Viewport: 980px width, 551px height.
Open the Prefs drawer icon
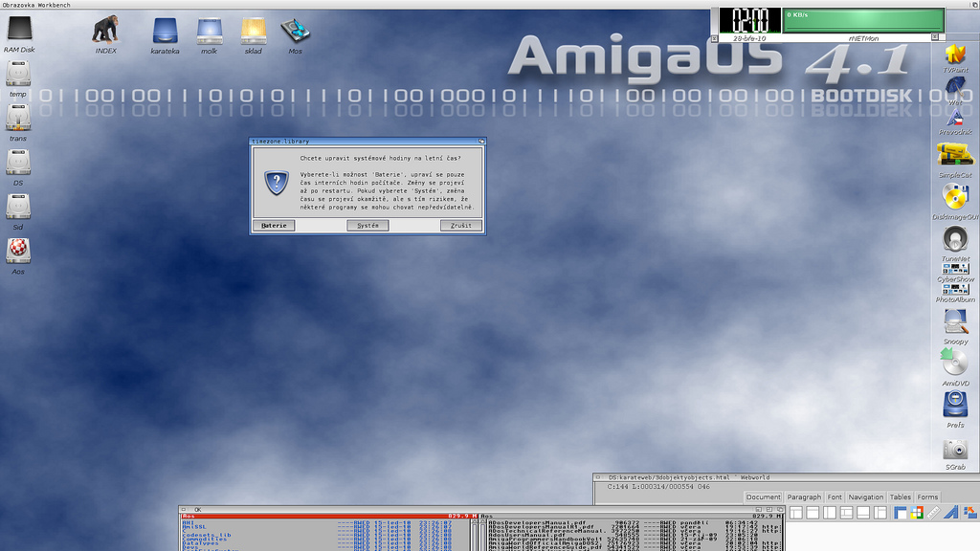point(954,405)
